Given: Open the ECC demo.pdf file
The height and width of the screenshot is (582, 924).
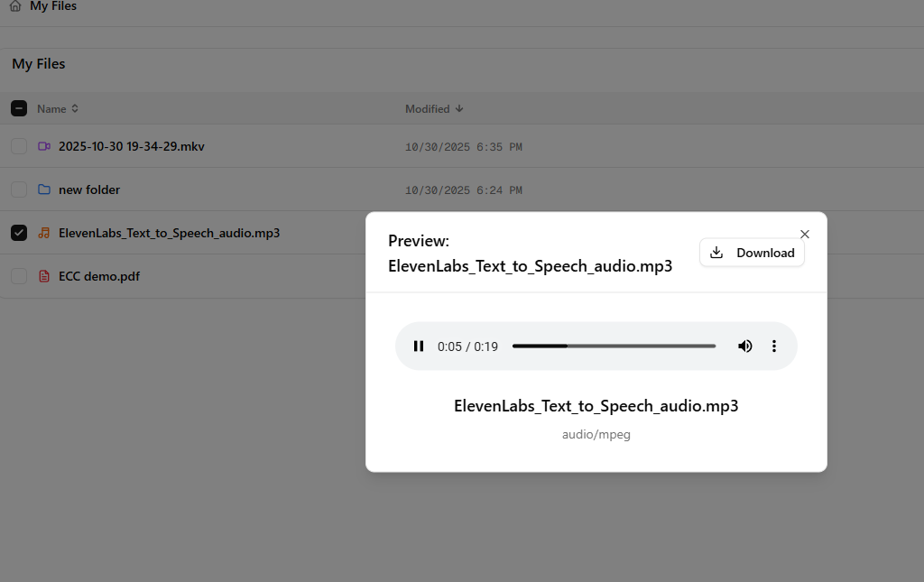Looking at the screenshot, I should point(99,276).
